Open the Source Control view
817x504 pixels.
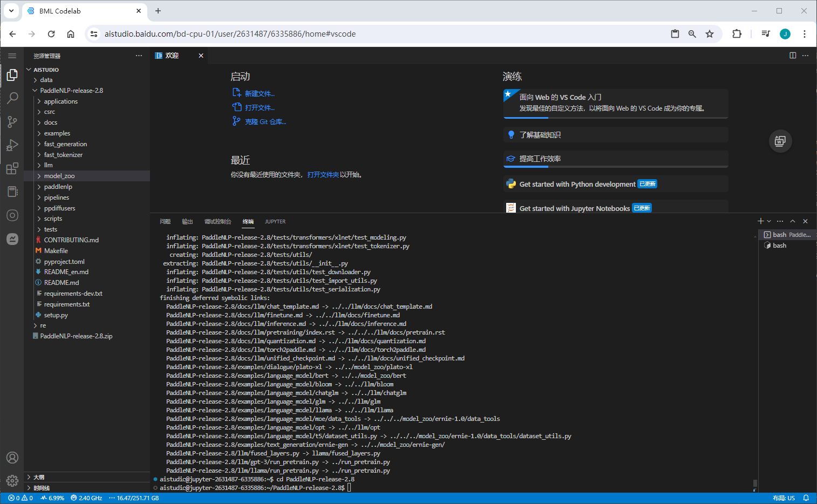pos(12,122)
